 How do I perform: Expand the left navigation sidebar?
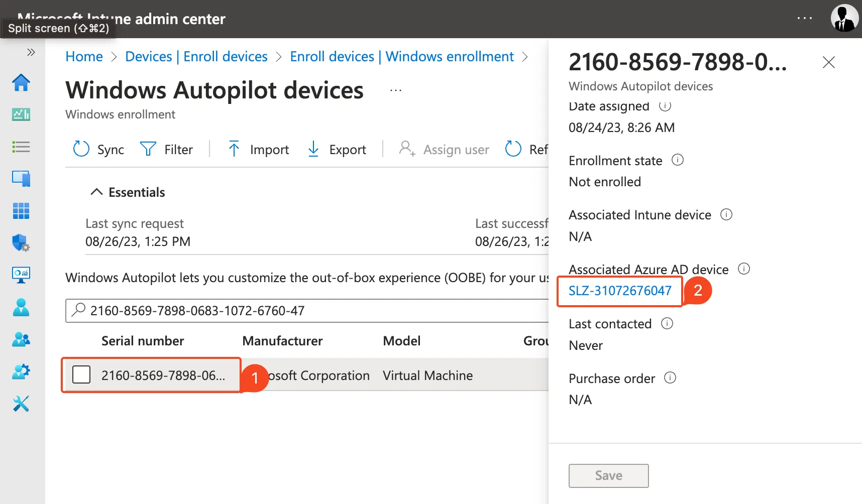pos(31,52)
